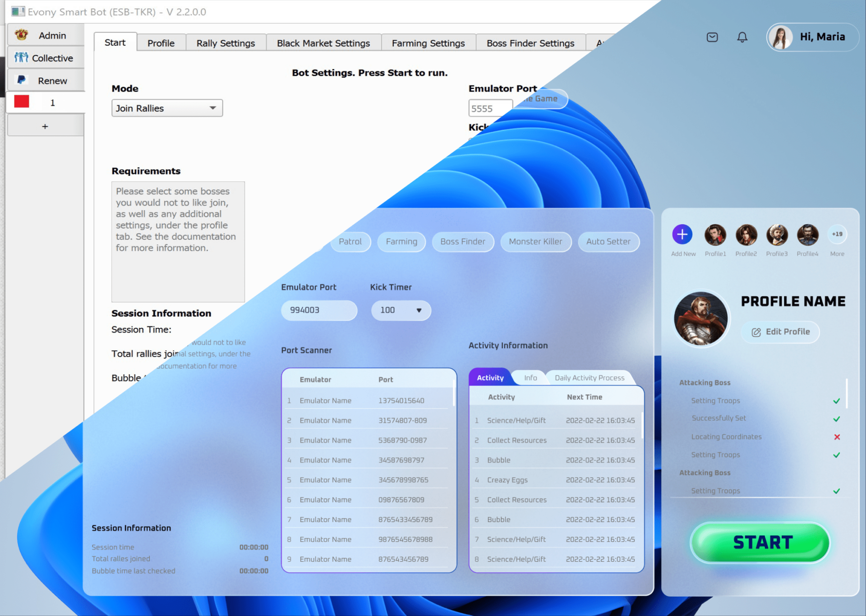Open the Mode Join Rallies dropdown
This screenshot has width=866, height=616.
[x=167, y=108]
